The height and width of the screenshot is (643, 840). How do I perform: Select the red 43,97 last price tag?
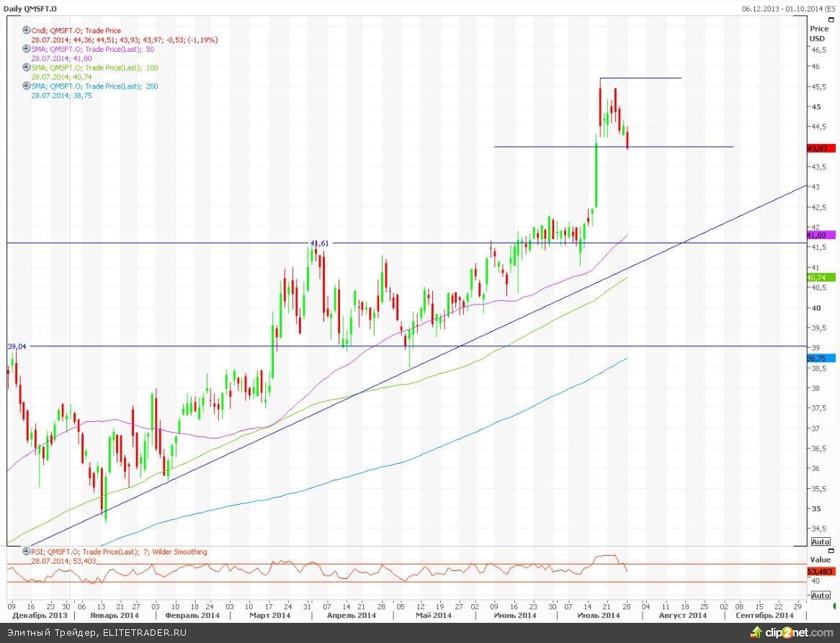[x=821, y=148]
